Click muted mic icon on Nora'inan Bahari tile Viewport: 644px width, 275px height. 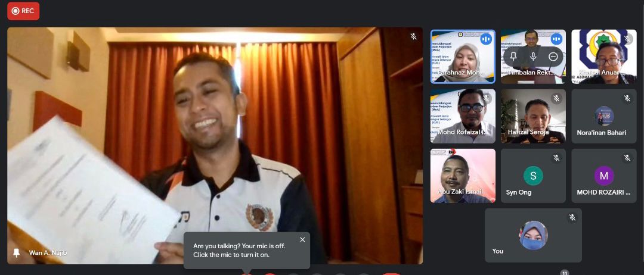(x=627, y=98)
